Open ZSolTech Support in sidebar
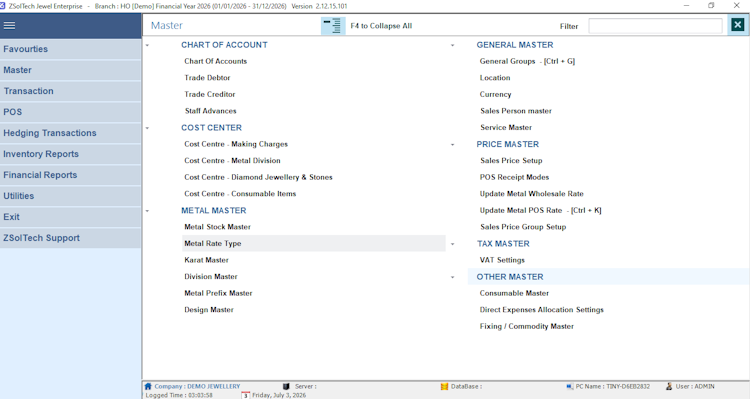The image size is (750, 399). (x=70, y=238)
